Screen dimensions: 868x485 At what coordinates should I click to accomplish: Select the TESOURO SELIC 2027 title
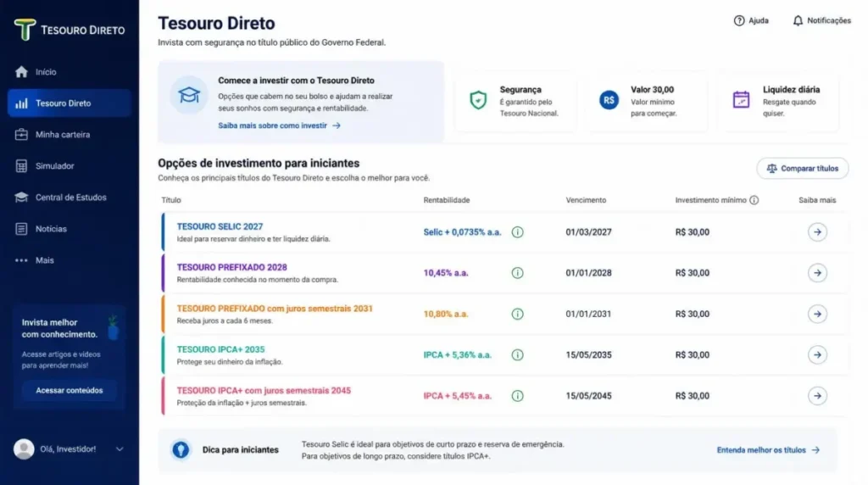pyautogui.click(x=220, y=226)
